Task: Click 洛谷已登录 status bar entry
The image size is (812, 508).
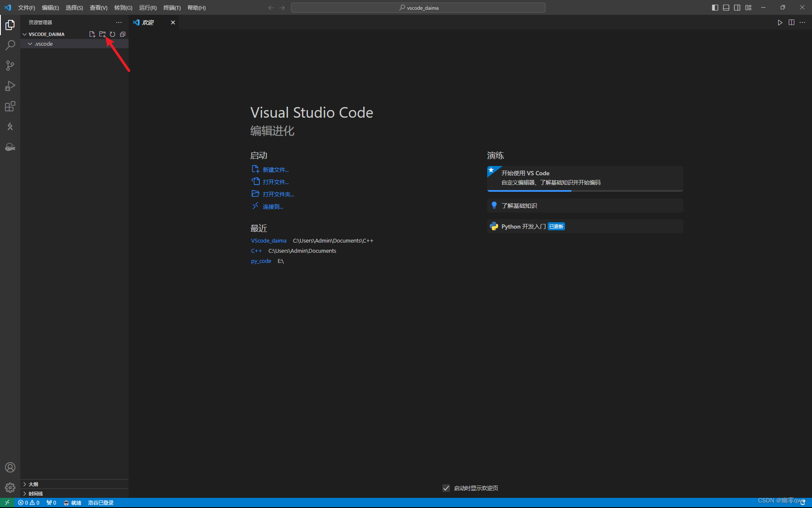Action: coord(101,502)
